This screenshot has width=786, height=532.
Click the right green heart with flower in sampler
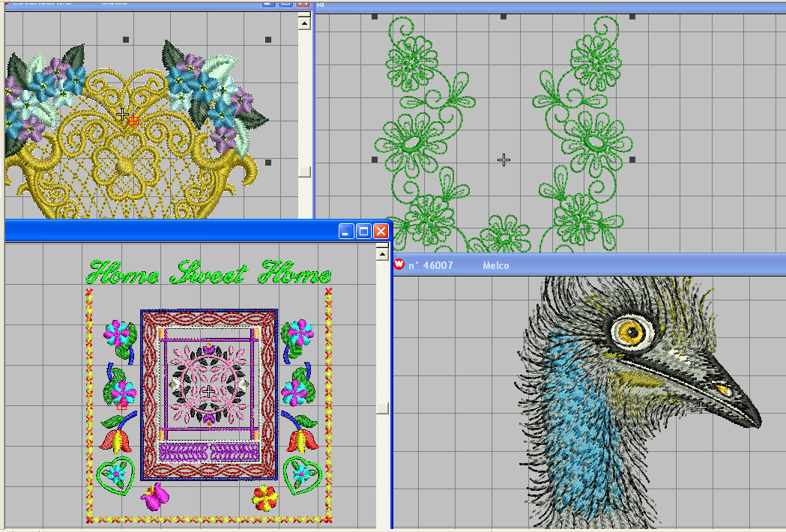[x=302, y=474]
